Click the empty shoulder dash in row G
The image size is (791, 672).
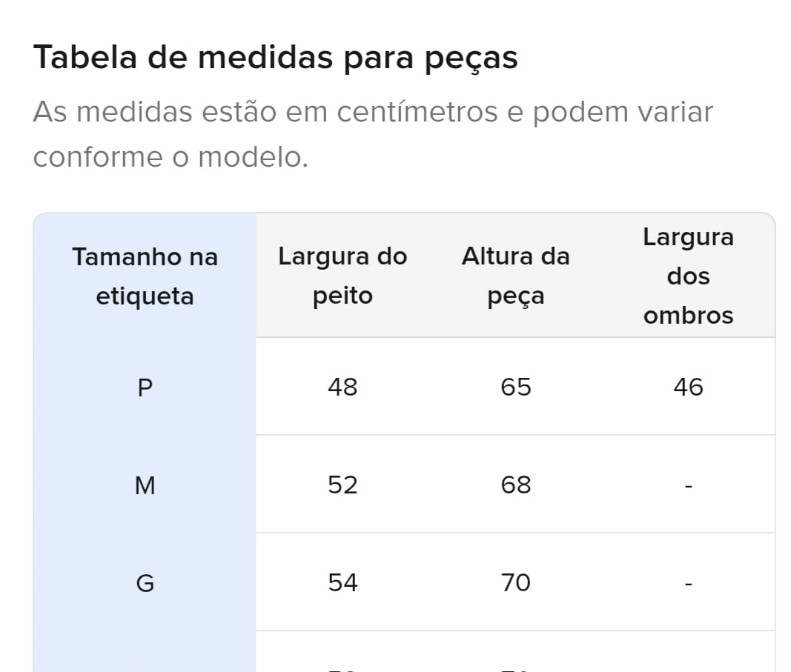pyautogui.click(x=688, y=585)
